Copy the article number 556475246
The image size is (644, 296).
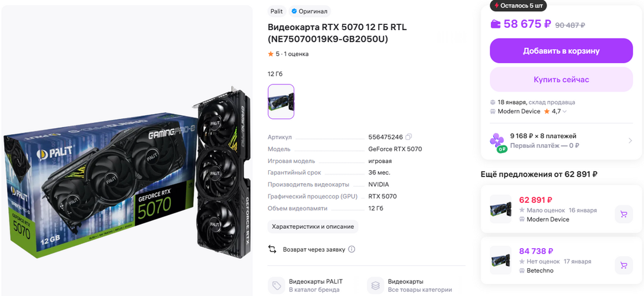(x=408, y=136)
